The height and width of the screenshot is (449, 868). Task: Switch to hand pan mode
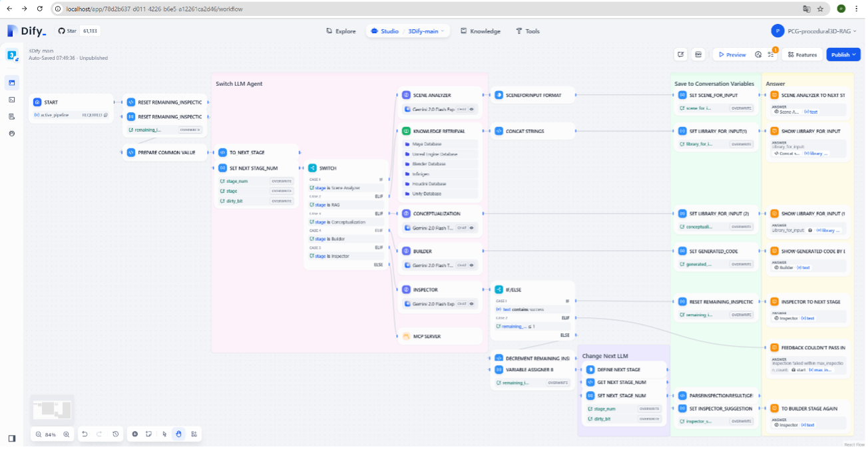tap(178, 434)
